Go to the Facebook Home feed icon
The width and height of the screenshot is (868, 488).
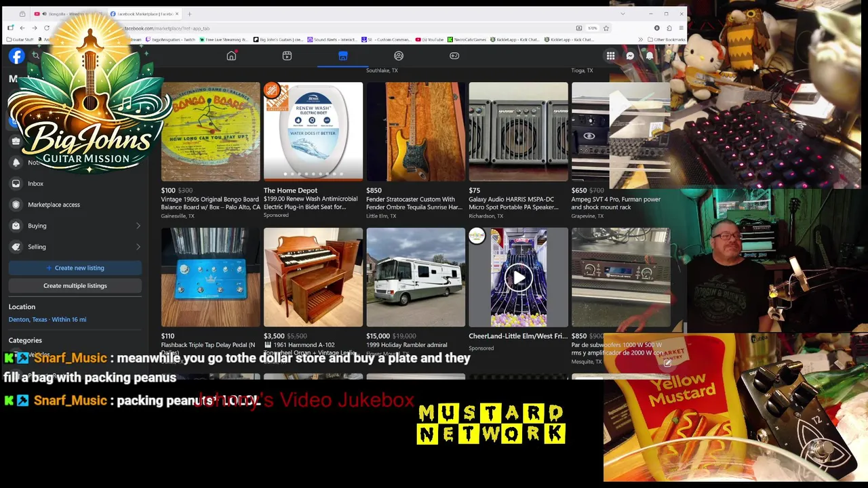coord(231,56)
